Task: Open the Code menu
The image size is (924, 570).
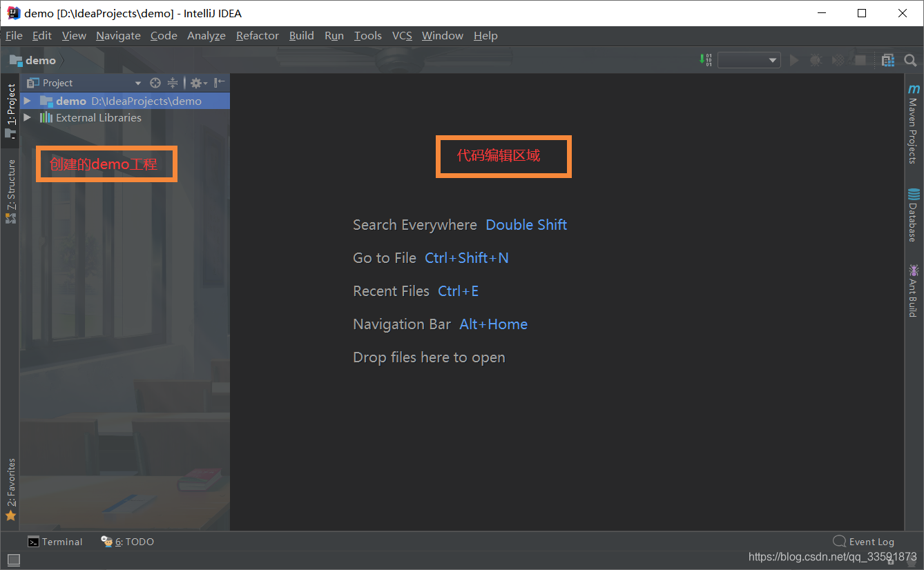Action: click(x=164, y=36)
